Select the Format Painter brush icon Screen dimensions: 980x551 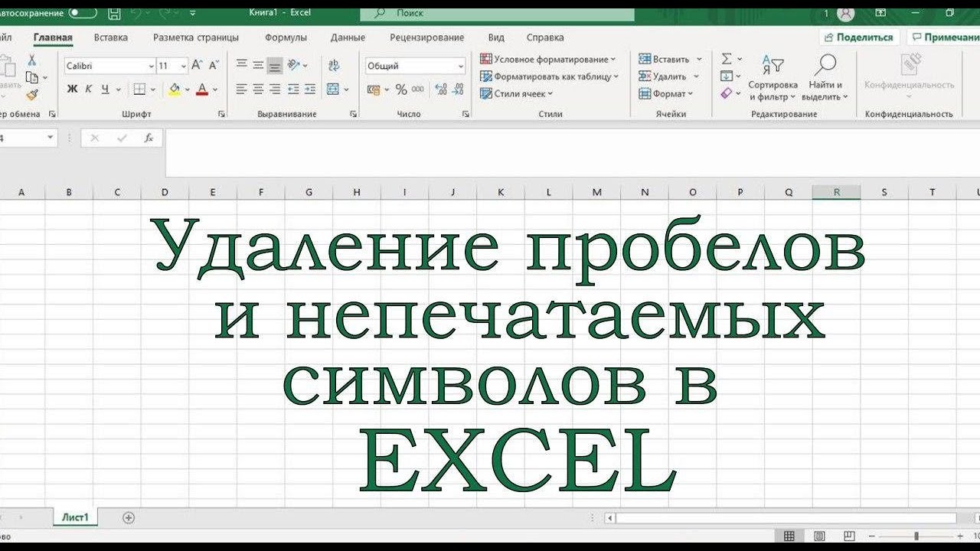click(31, 95)
